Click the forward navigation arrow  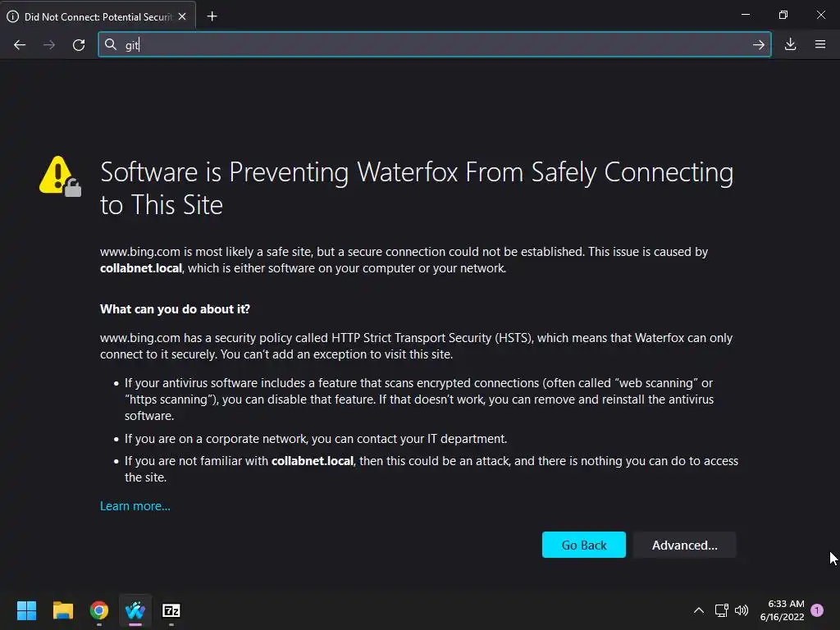pyautogui.click(x=48, y=45)
